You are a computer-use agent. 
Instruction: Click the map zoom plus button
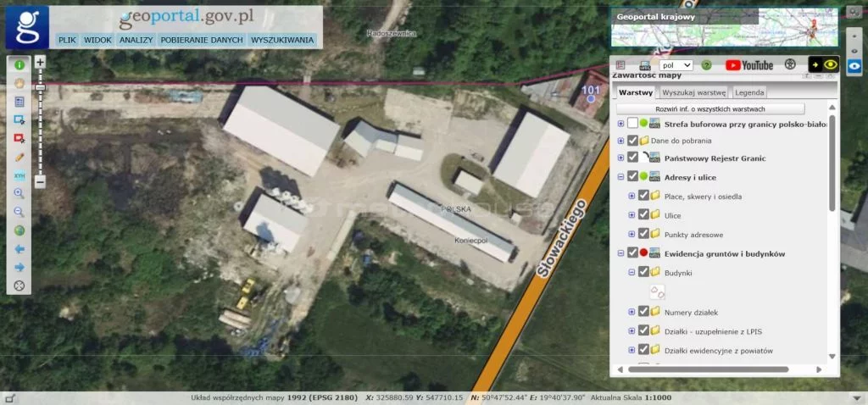coord(40,63)
